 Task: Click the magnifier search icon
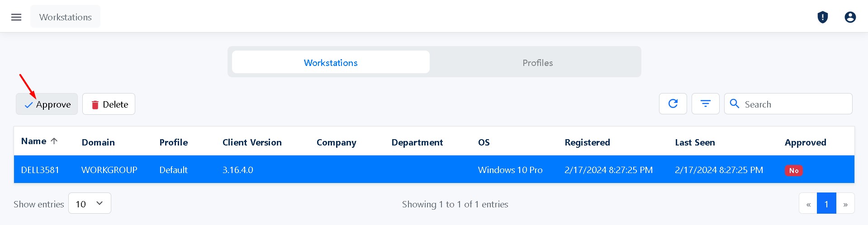click(x=735, y=104)
